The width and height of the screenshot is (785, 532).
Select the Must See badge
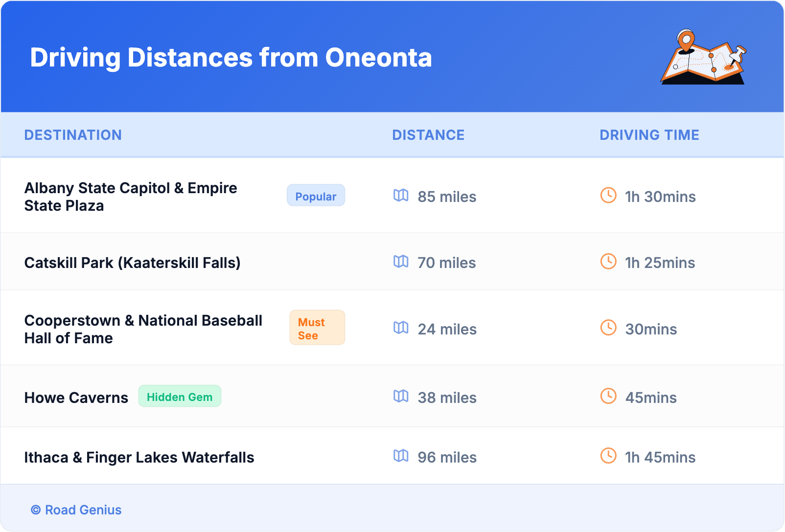click(317, 328)
